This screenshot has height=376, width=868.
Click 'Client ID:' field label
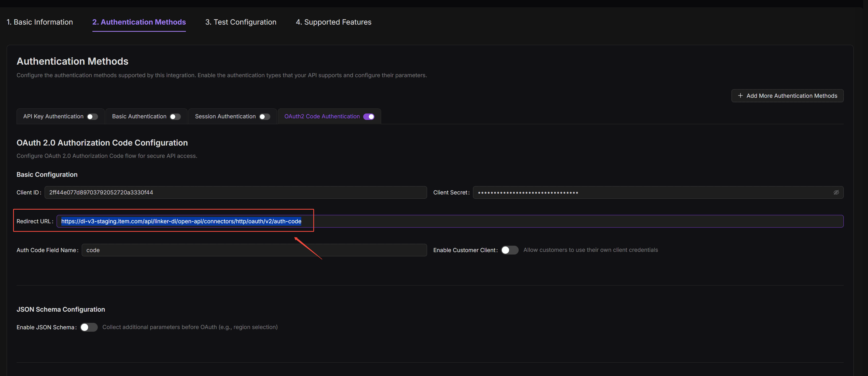[29, 192]
